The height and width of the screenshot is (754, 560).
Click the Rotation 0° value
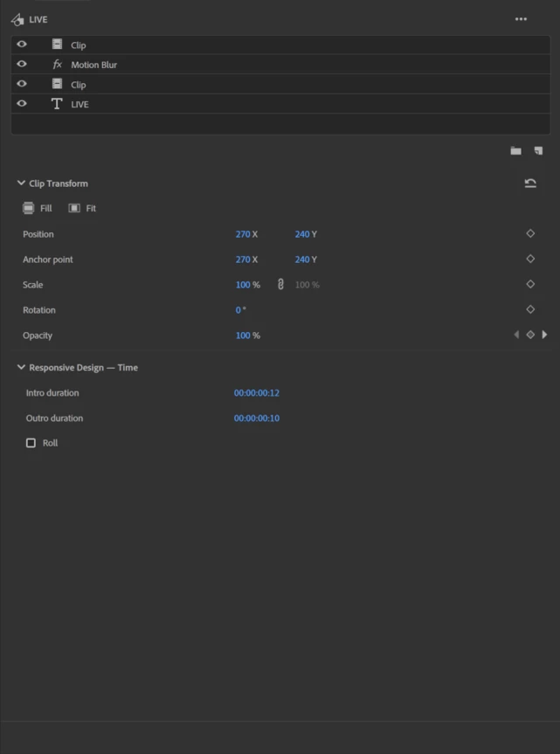pos(240,310)
